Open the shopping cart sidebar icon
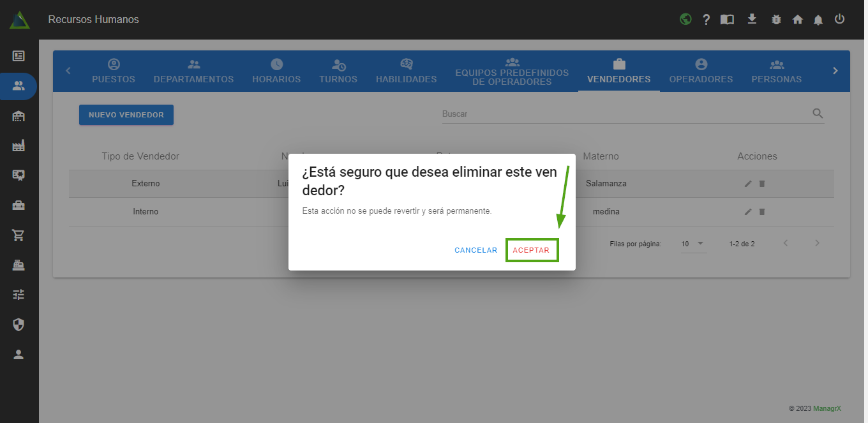This screenshot has width=868, height=423. tap(19, 235)
